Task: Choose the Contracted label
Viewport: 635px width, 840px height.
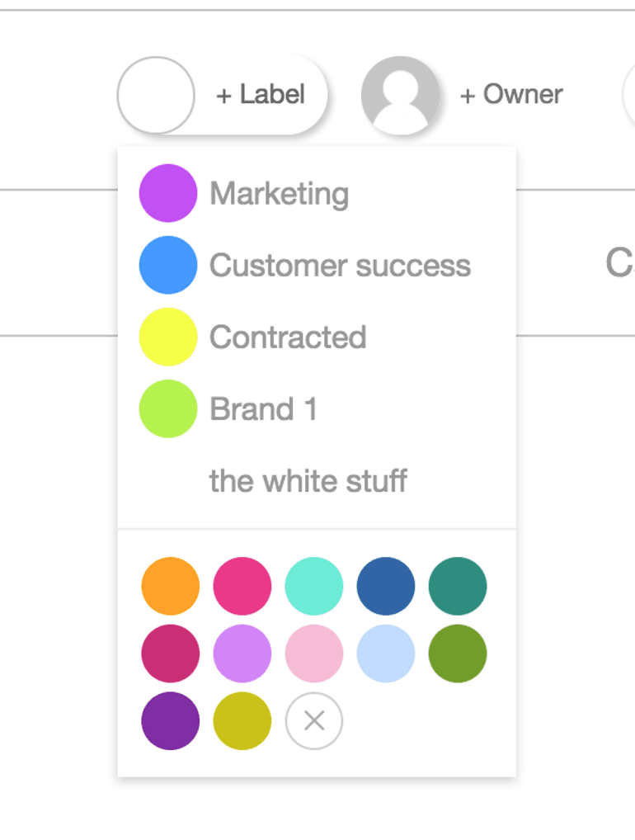Action: pyautogui.click(x=288, y=337)
